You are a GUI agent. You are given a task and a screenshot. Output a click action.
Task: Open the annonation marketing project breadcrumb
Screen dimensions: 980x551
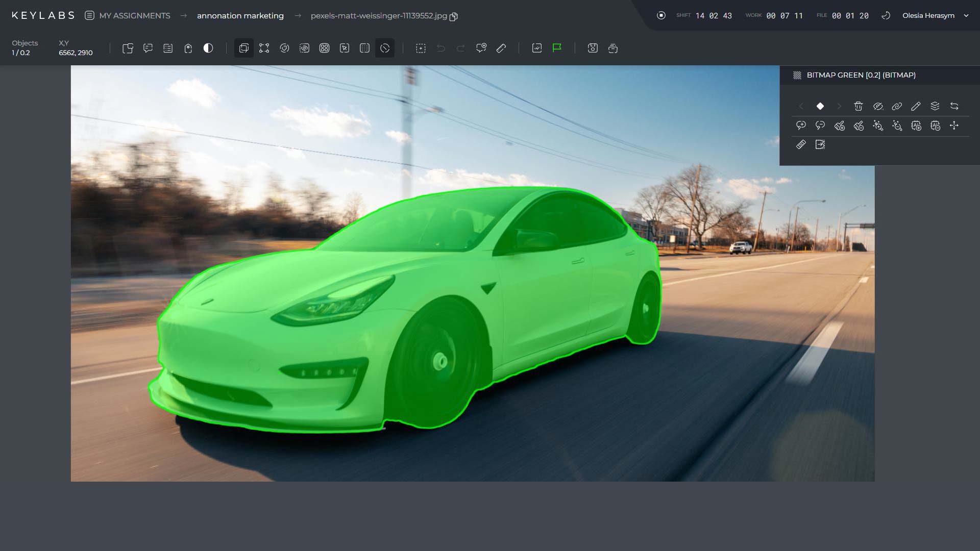point(240,15)
